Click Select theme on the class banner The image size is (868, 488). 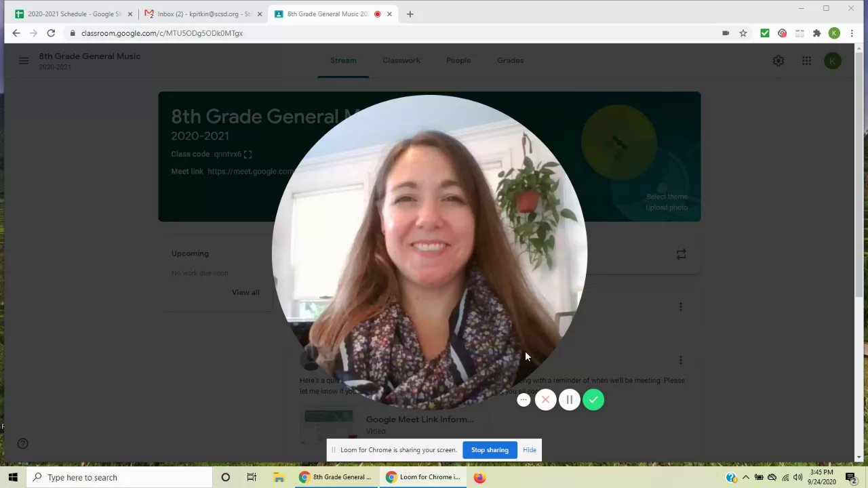click(x=667, y=197)
